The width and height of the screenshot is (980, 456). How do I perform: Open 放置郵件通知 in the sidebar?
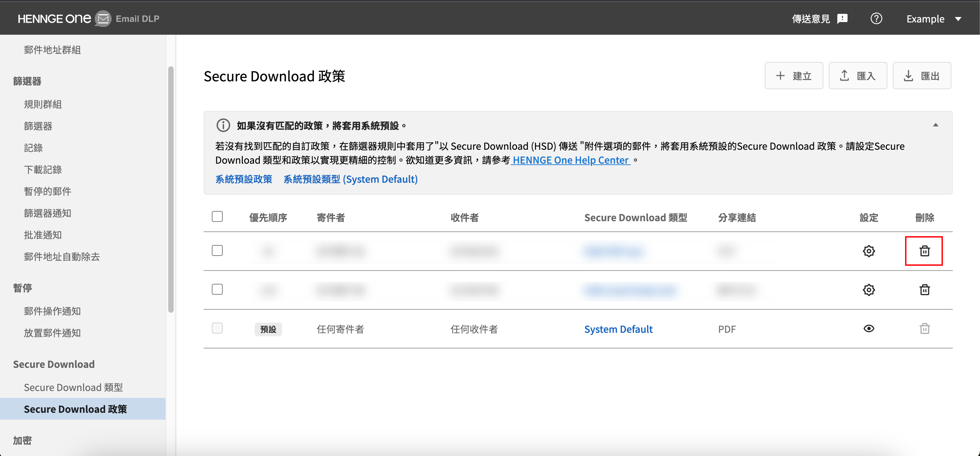[x=52, y=333]
